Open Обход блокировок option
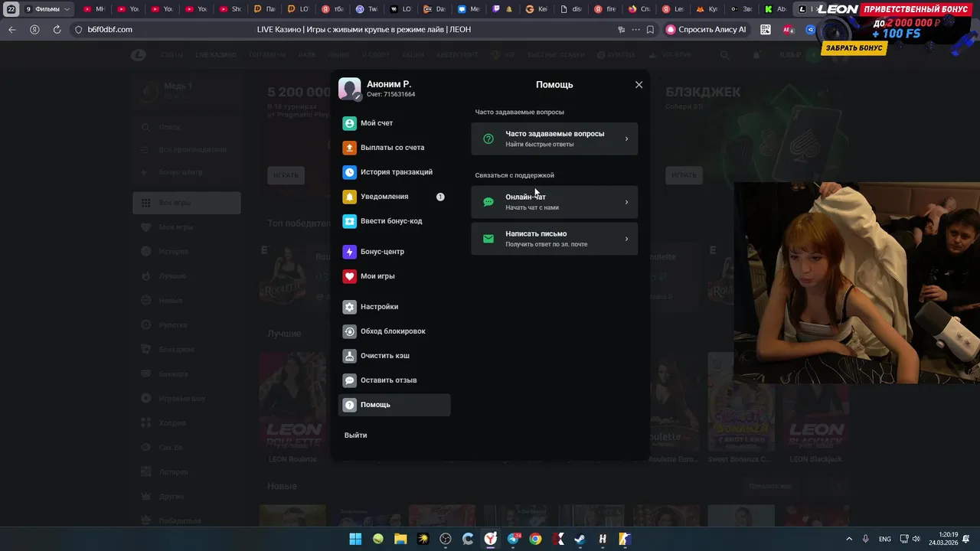The width and height of the screenshot is (980, 551). [x=394, y=331]
